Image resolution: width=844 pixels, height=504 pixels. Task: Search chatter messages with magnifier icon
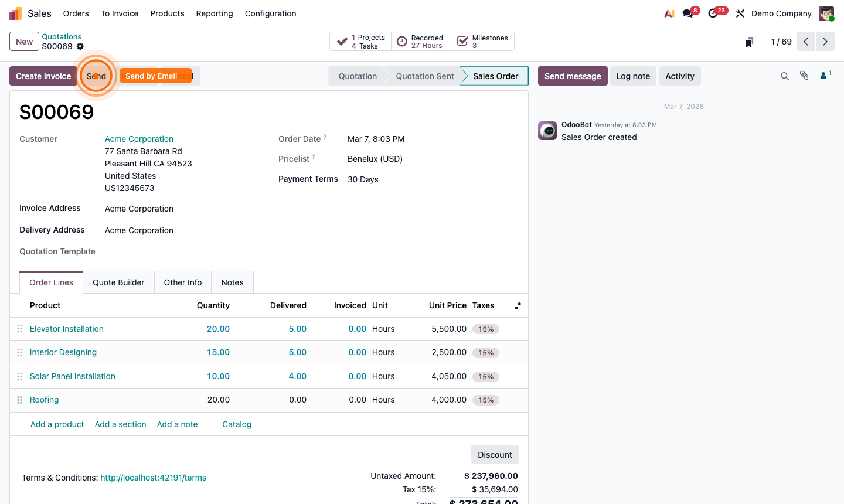click(784, 76)
